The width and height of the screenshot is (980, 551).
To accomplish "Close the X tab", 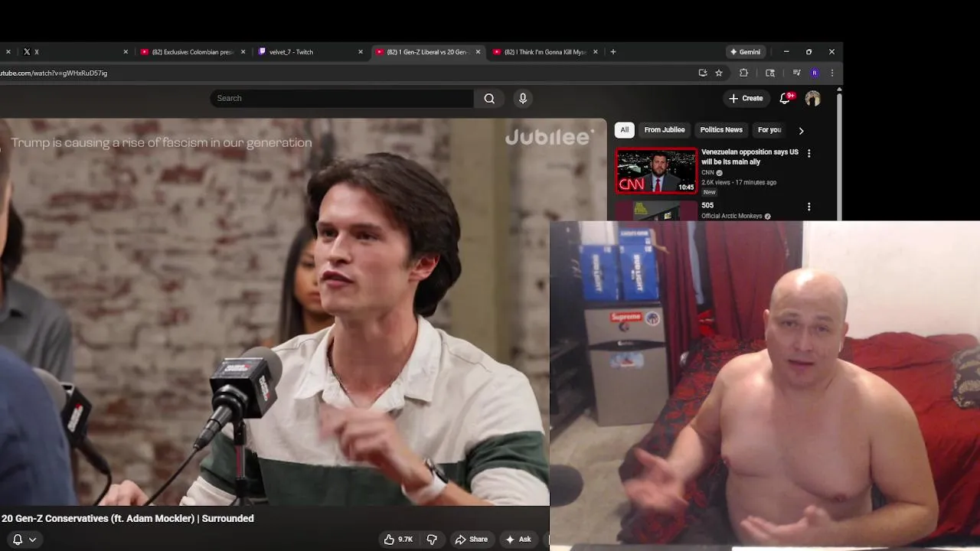I will [x=126, y=52].
